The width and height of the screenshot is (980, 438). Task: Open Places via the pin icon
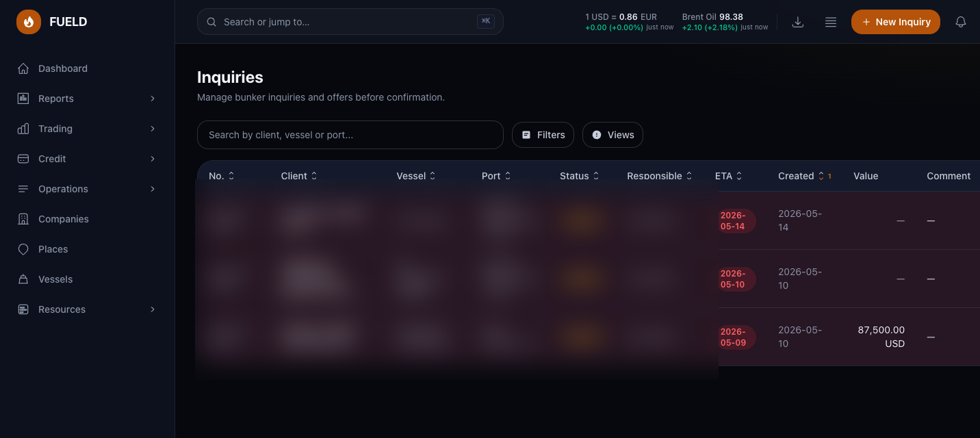click(23, 249)
